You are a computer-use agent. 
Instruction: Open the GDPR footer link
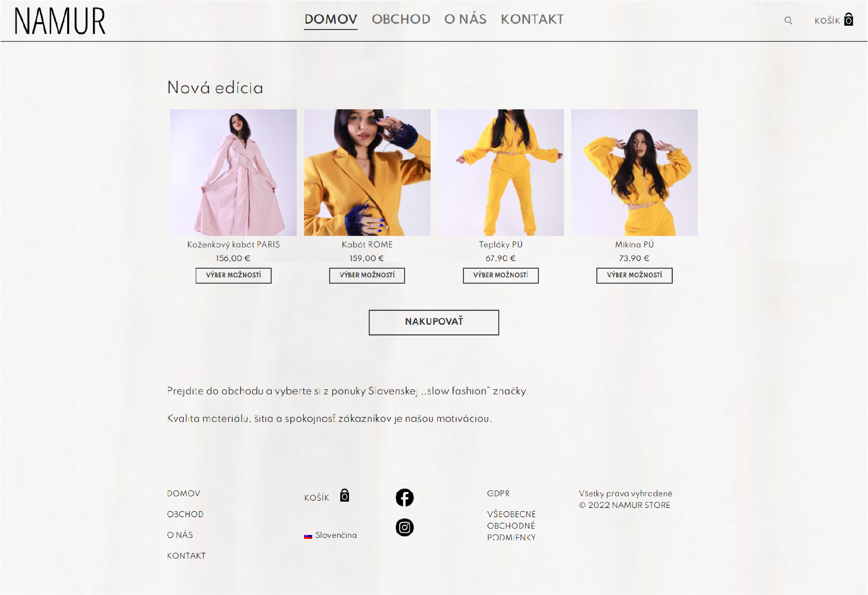coord(498,493)
